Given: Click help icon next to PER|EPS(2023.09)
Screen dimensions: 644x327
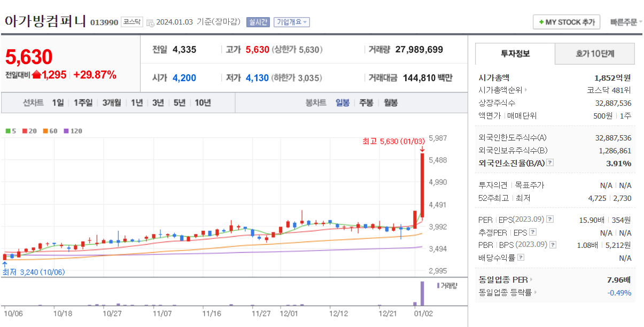Looking at the screenshot, I should (x=550, y=219).
